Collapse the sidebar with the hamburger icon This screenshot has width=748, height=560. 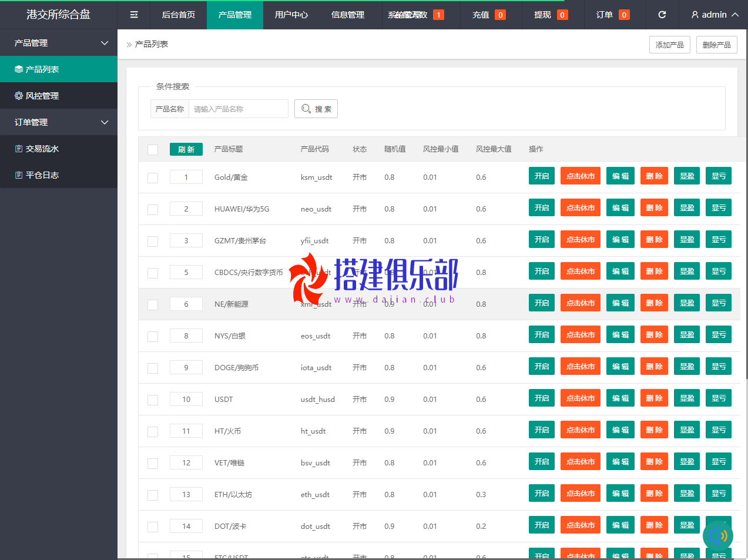pyautogui.click(x=134, y=15)
